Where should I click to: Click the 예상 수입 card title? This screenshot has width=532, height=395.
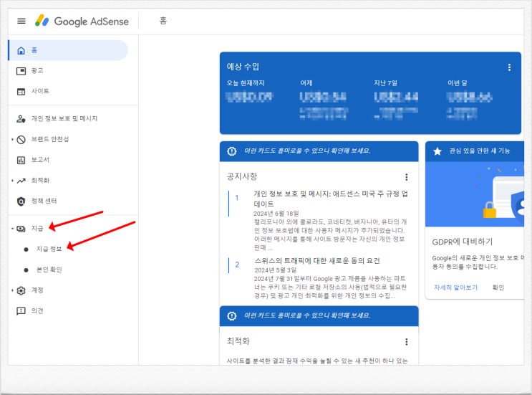click(243, 67)
